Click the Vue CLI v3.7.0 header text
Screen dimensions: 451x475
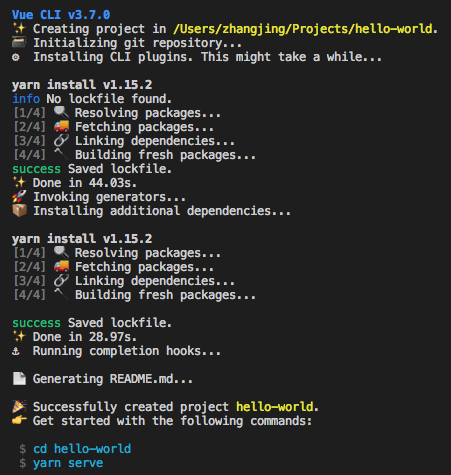point(61,15)
